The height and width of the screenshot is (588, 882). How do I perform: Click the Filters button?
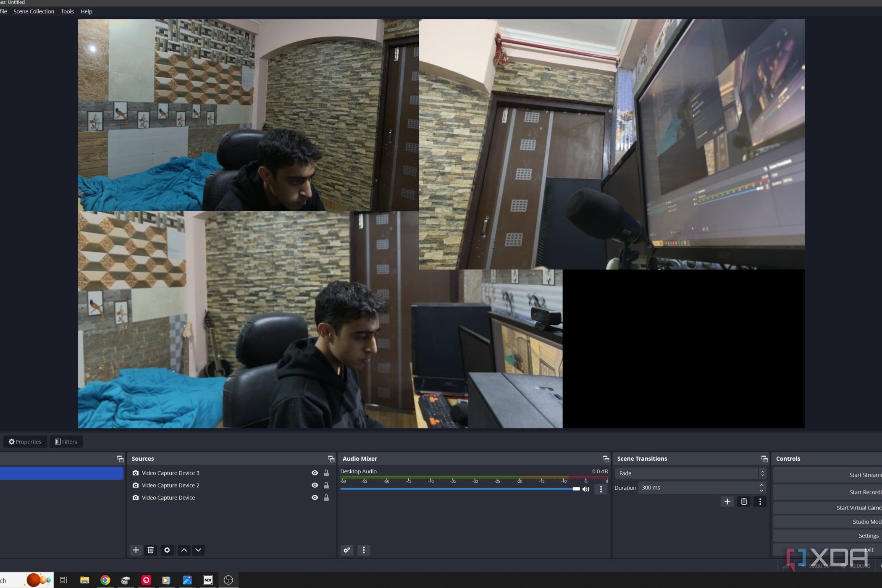click(66, 441)
